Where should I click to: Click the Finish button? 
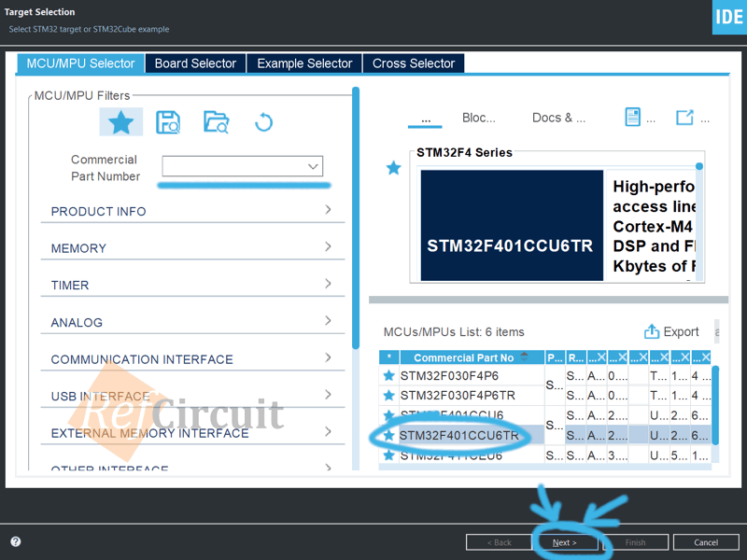(635, 542)
